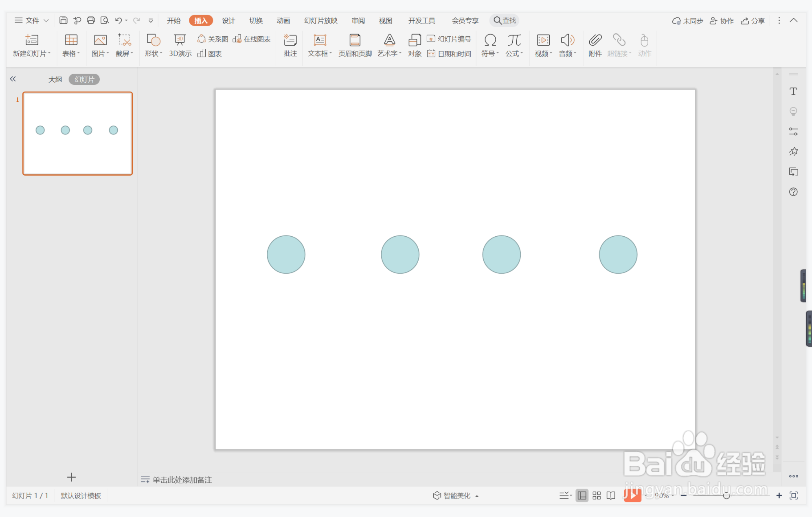The height and width of the screenshot is (517, 812).
Task: Click the Save icon in quick access toolbar
Action: click(63, 20)
